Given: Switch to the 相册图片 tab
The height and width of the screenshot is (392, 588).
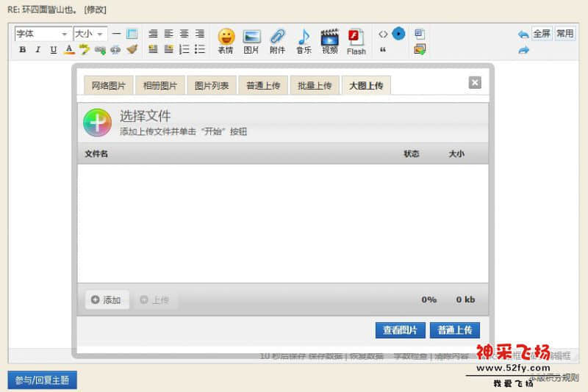Looking at the screenshot, I should (160, 85).
